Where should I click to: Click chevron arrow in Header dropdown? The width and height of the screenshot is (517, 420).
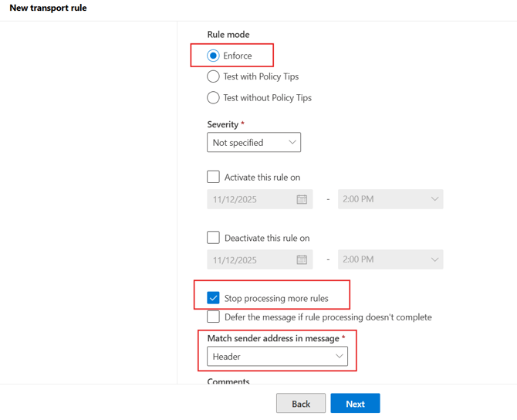coord(339,356)
